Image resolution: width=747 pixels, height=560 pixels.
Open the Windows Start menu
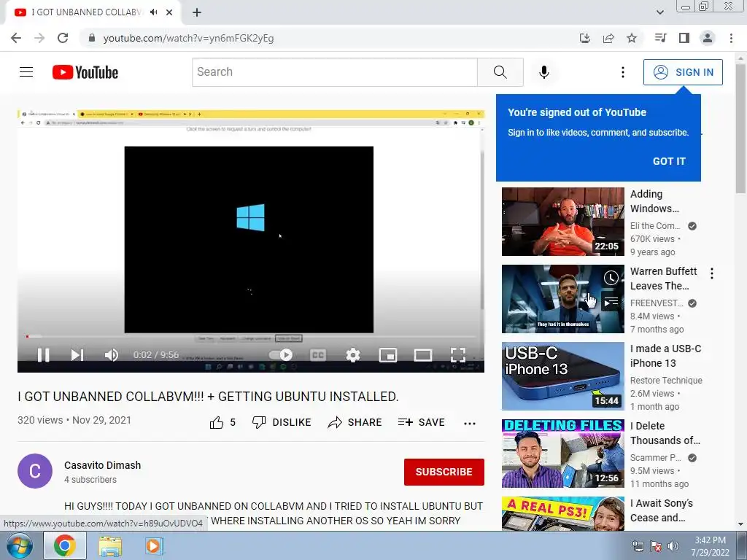tap(20, 545)
